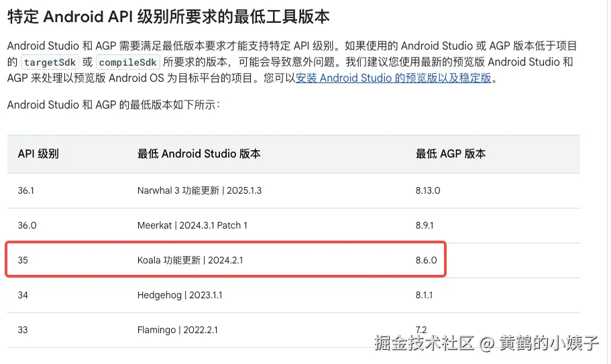This screenshot has height=364, width=611.
Task: Click the API level 34 cell
Action: click(x=23, y=295)
